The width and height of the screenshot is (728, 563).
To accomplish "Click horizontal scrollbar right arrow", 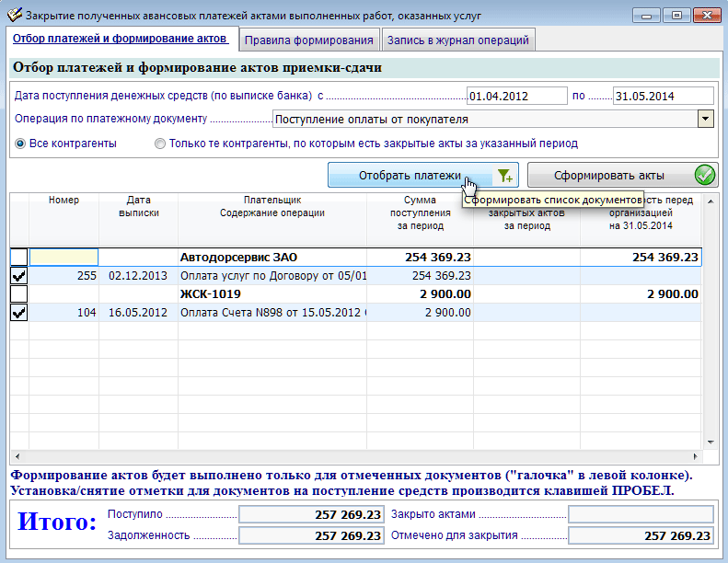I will tap(695, 456).
